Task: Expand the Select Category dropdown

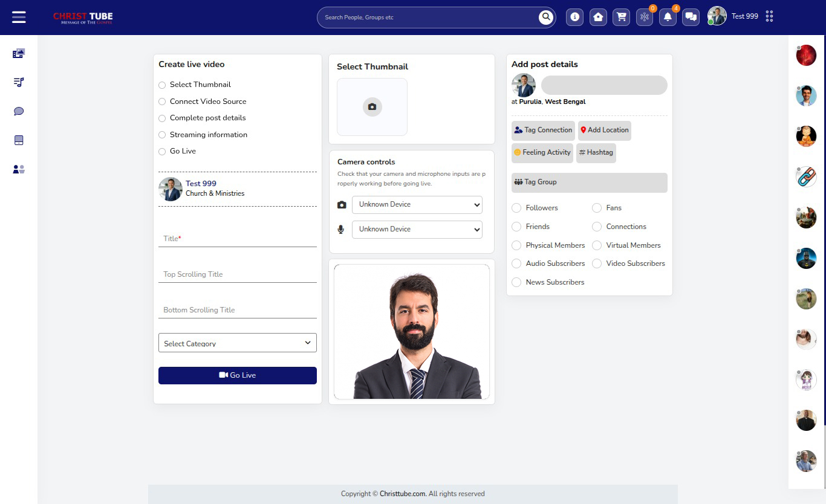Action: (x=237, y=343)
